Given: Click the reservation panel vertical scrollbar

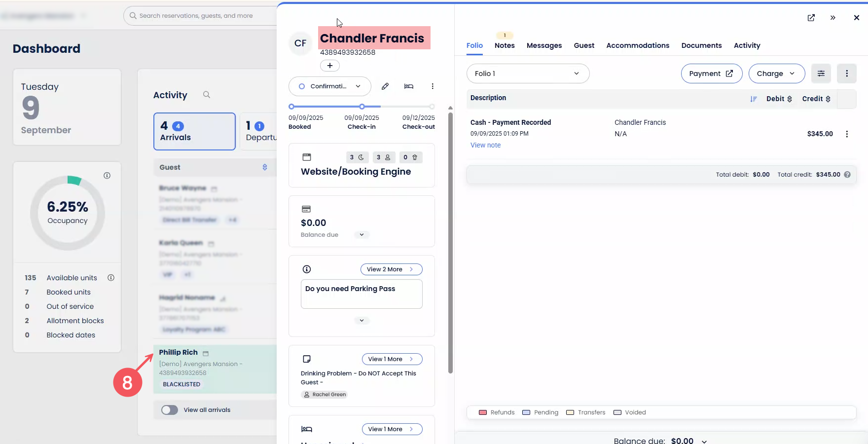Looking at the screenshot, I should tap(450, 243).
